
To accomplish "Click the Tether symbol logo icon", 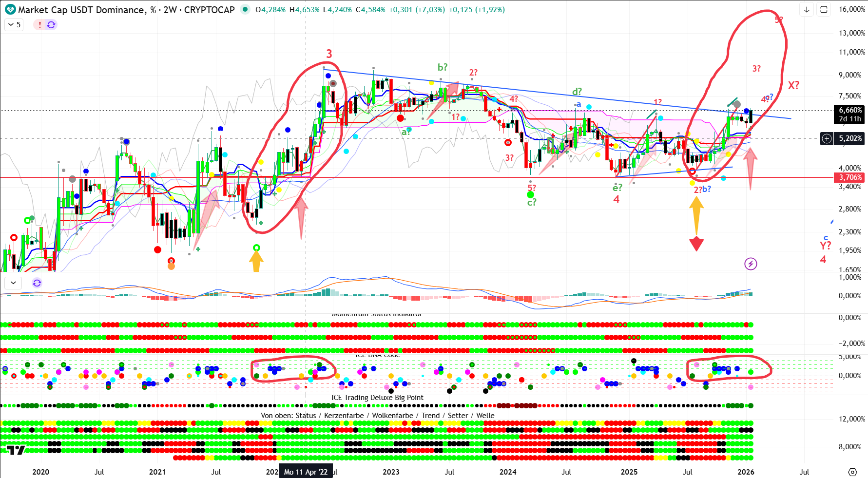I will [10, 9].
